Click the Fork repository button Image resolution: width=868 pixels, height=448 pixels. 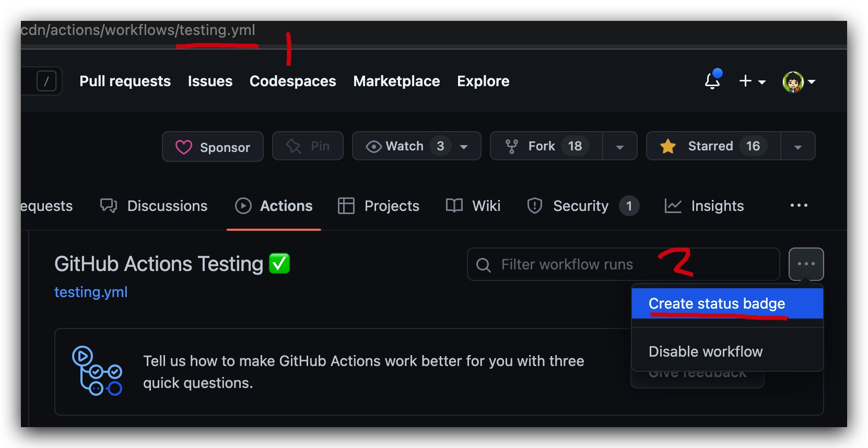click(x=546, y=146)
